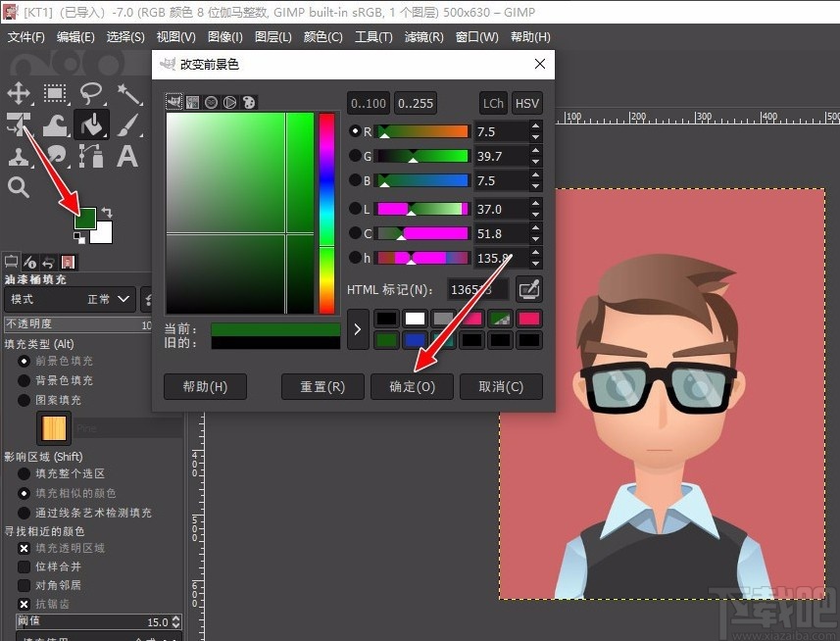Open the 滤镜(R) menu
This screenshot has width=840, height=641.
(423, 37)
